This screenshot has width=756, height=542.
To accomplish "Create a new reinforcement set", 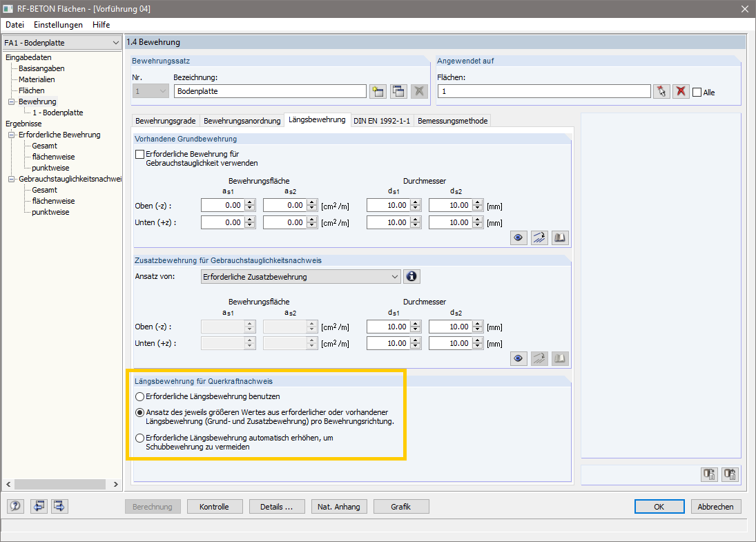I will 378,90.
